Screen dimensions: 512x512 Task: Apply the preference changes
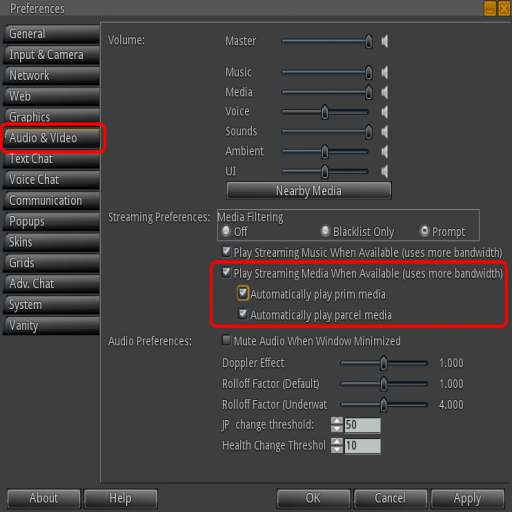tap(467, 498)
